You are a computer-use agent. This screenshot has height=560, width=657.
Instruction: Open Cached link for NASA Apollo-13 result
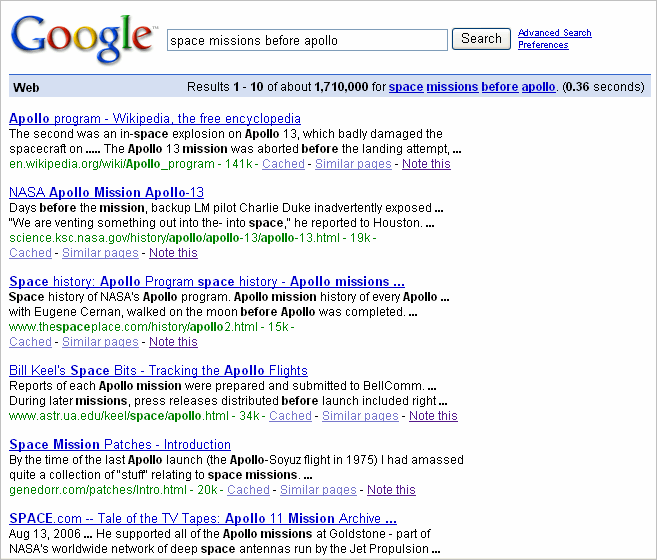[30, 253]
